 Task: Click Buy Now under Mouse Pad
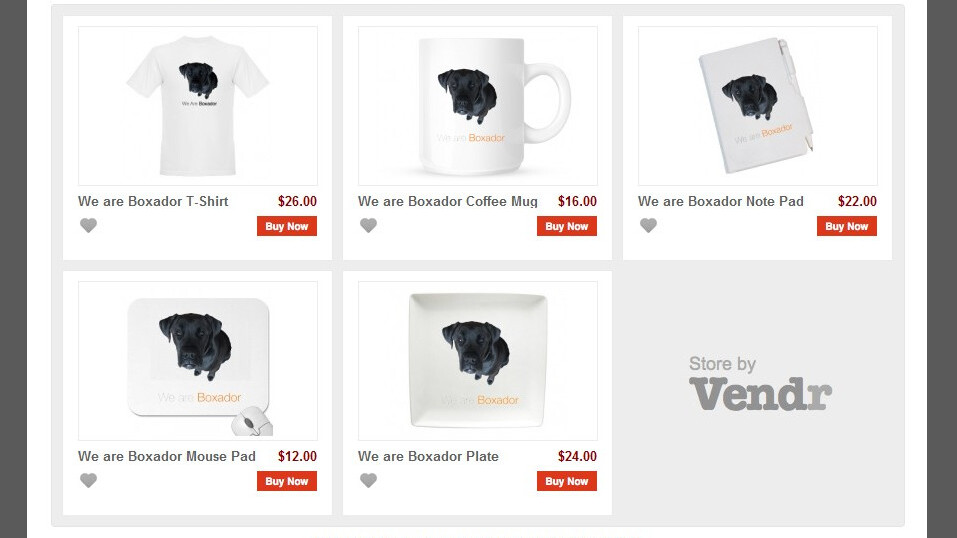click(287, 482)
